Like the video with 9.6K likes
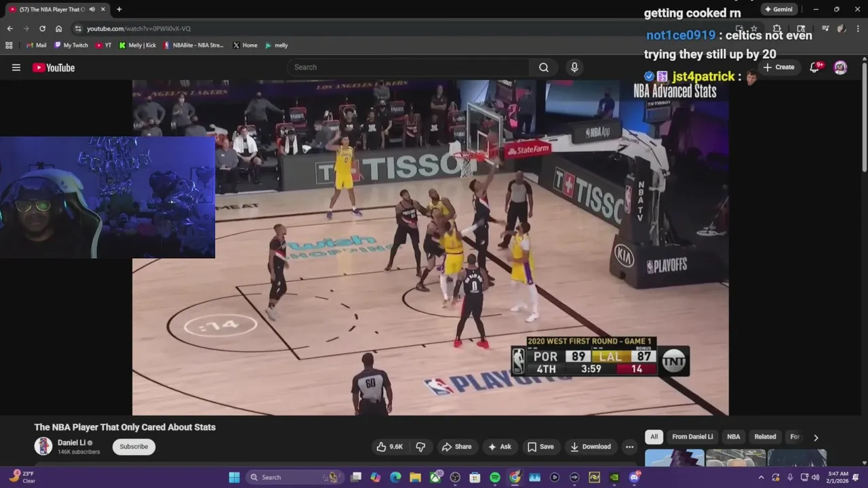Screen dimensions: 868x488 coord(389,447)
